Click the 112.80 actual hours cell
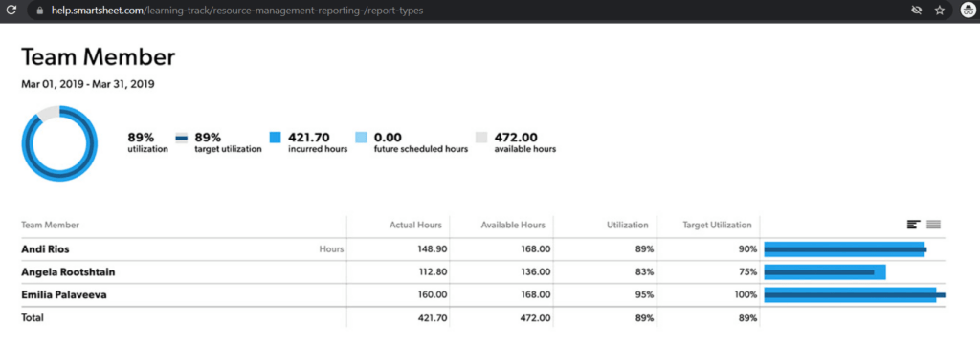The height and width of the screenshot is (345, 980). (433, 272)
